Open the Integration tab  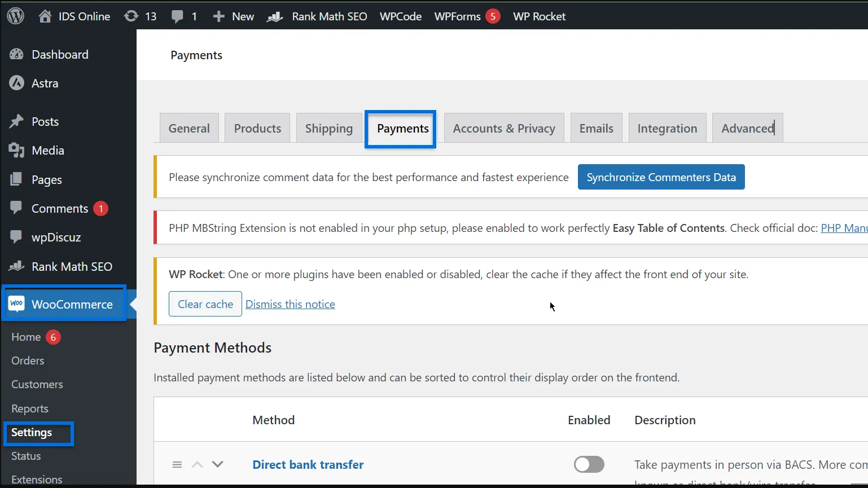(667, 128)
